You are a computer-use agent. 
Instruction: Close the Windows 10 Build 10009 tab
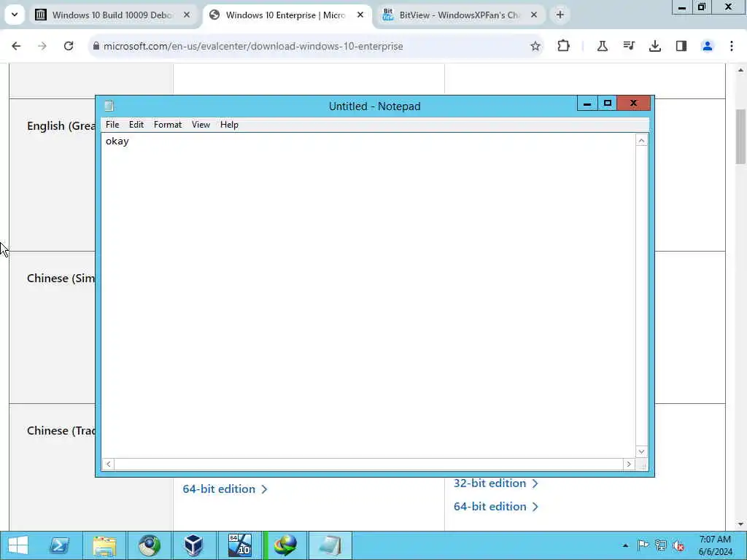coord(187,15)
